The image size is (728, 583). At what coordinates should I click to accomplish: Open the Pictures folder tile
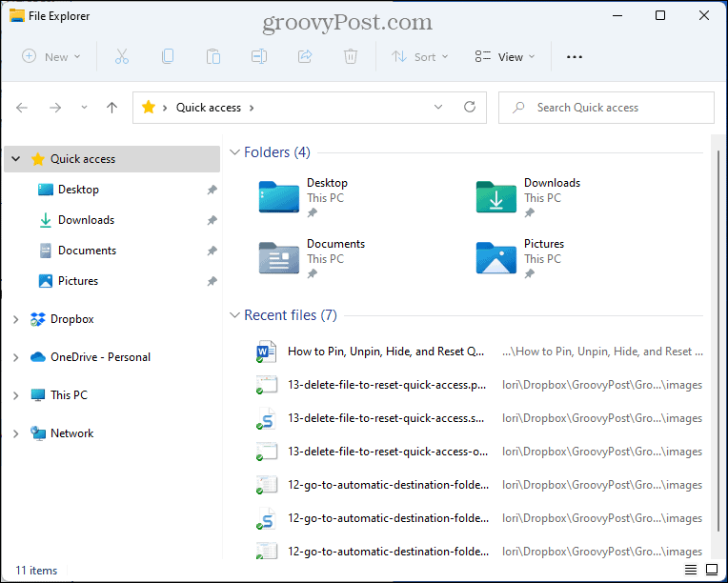coord(520,258)
